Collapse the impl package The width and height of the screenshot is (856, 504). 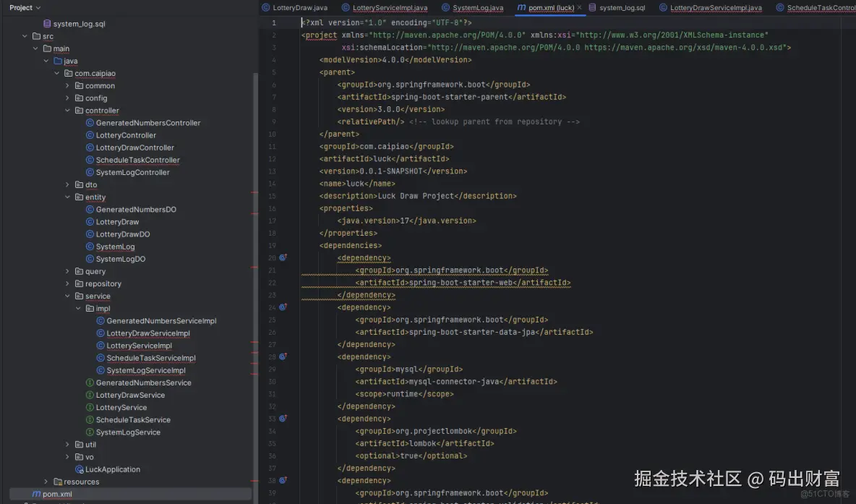[78, 309]
